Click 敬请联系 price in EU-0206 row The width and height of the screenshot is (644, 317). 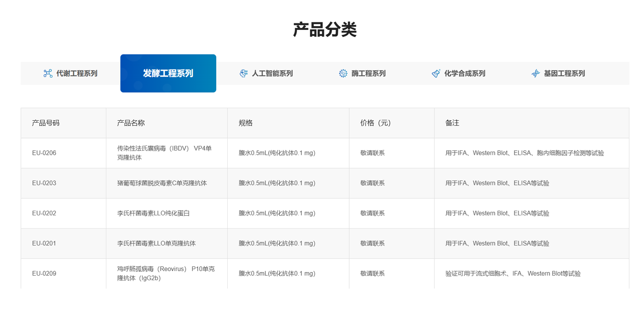coord(372,153)
